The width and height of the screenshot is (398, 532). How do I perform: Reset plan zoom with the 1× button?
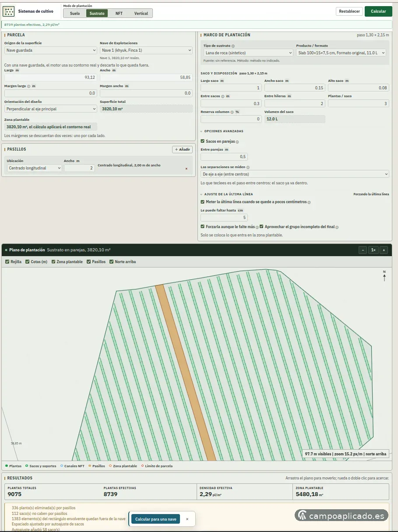click(373, 250)
